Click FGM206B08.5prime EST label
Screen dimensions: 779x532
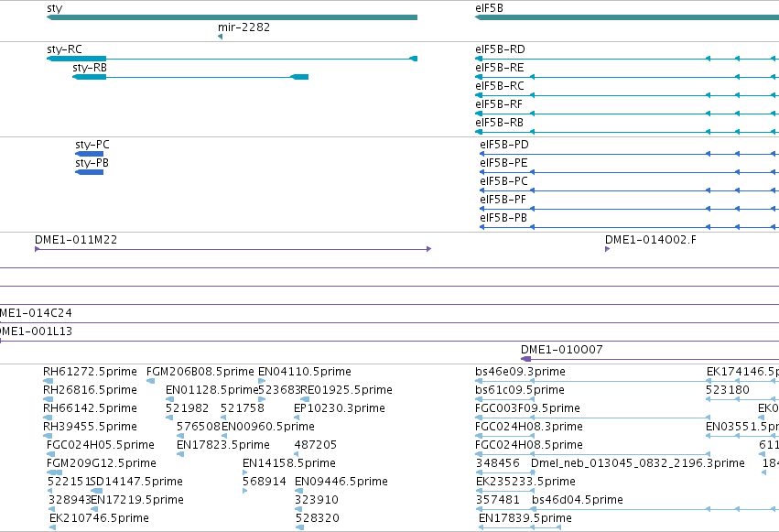point(200,372)
